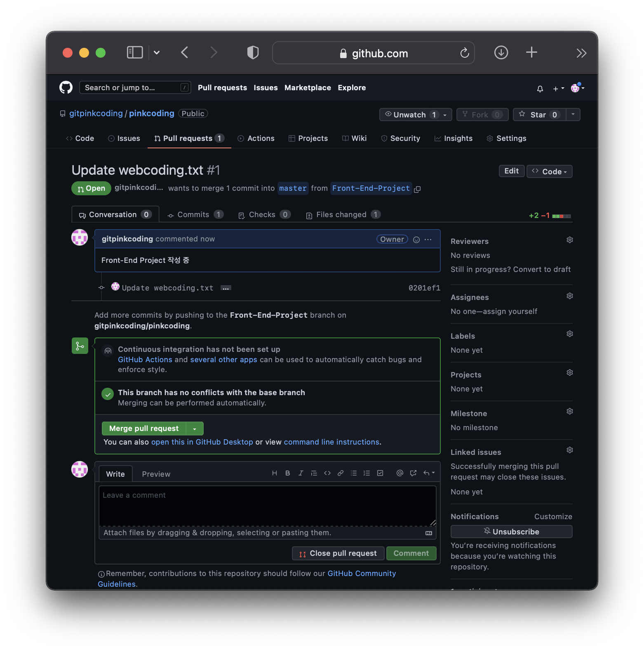
Task: Switch to the Checks tab
Action: click(x=264, y=215)
